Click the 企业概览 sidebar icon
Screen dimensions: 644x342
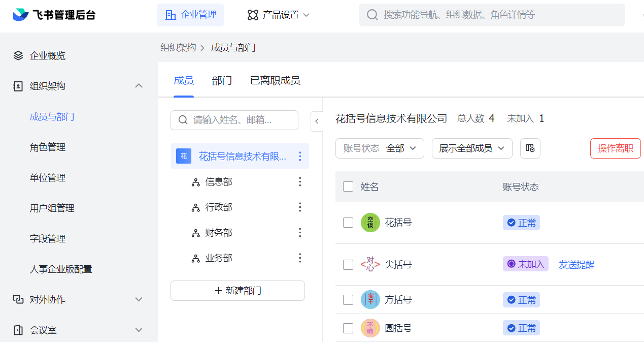click(x=18, y=56)
